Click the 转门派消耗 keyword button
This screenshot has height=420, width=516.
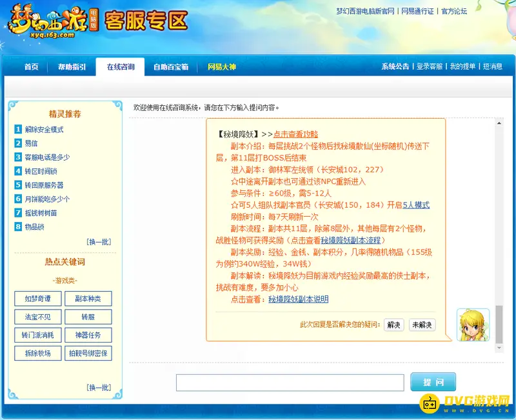(38, 335)
